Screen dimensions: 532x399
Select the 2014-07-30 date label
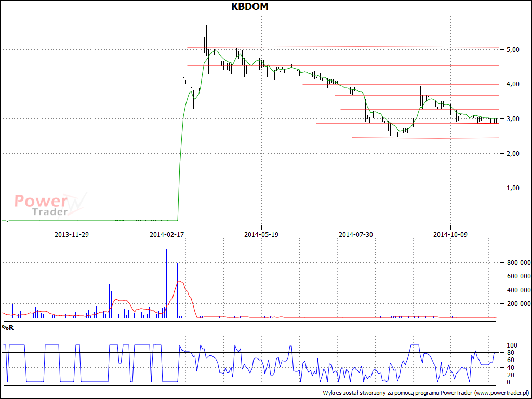click(x=355, y=234)
